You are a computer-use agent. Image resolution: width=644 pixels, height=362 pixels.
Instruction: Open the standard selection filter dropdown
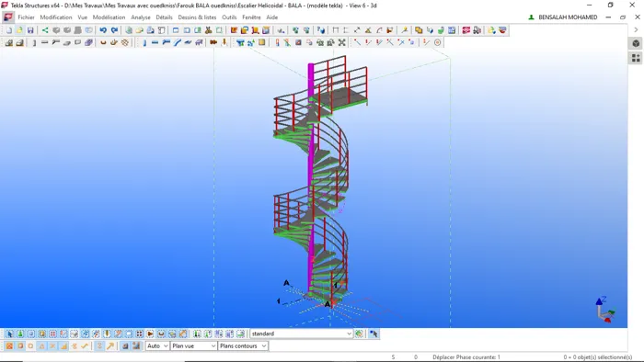(302, 334)
